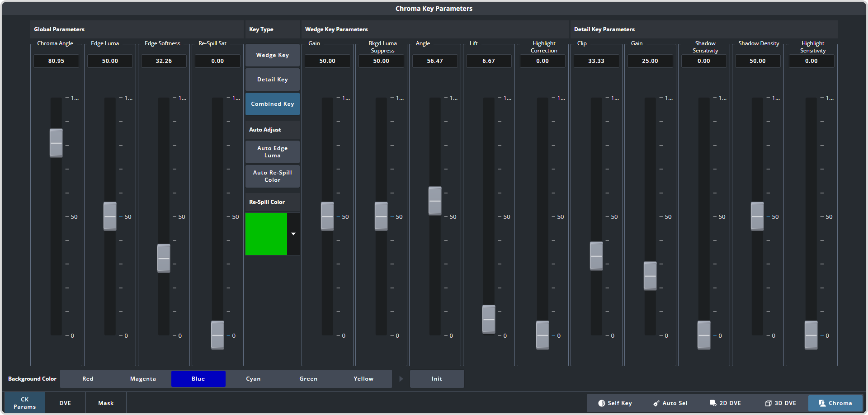Click Clip value field 33.33

pyautogui.click(x=596, y=61)
